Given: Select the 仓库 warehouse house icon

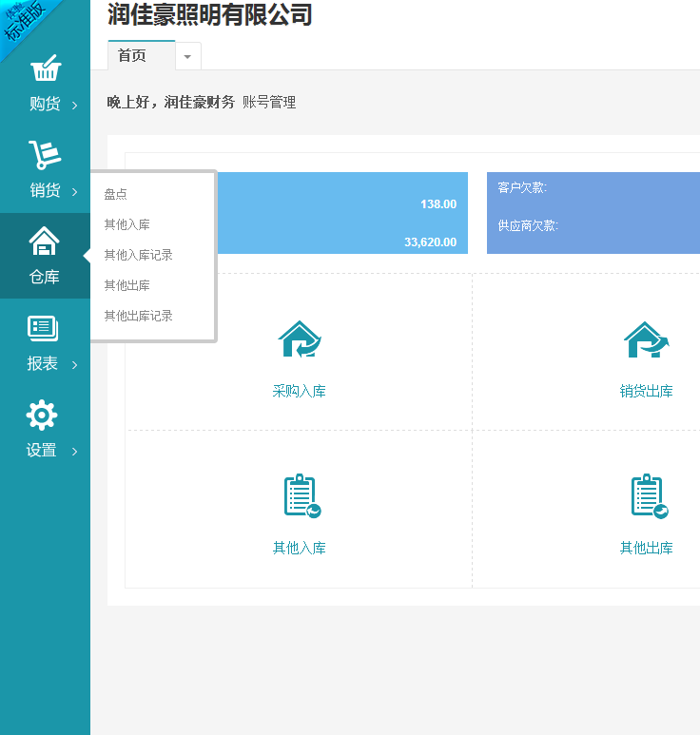Looking at the screenshot, I should click(44, 241).
